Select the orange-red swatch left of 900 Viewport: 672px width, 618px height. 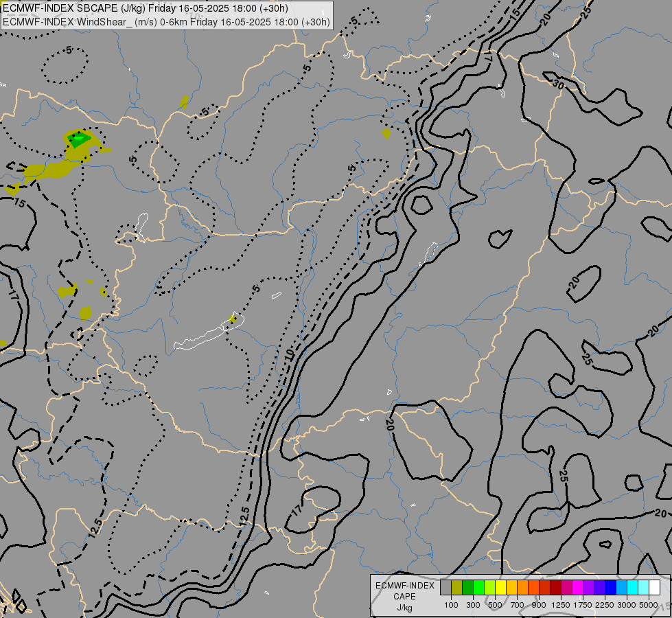pyautogui.click(x=533, y=588)
